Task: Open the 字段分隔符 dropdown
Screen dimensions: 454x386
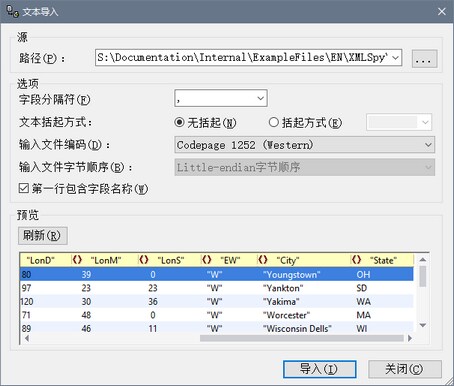Action: point(221,98)
